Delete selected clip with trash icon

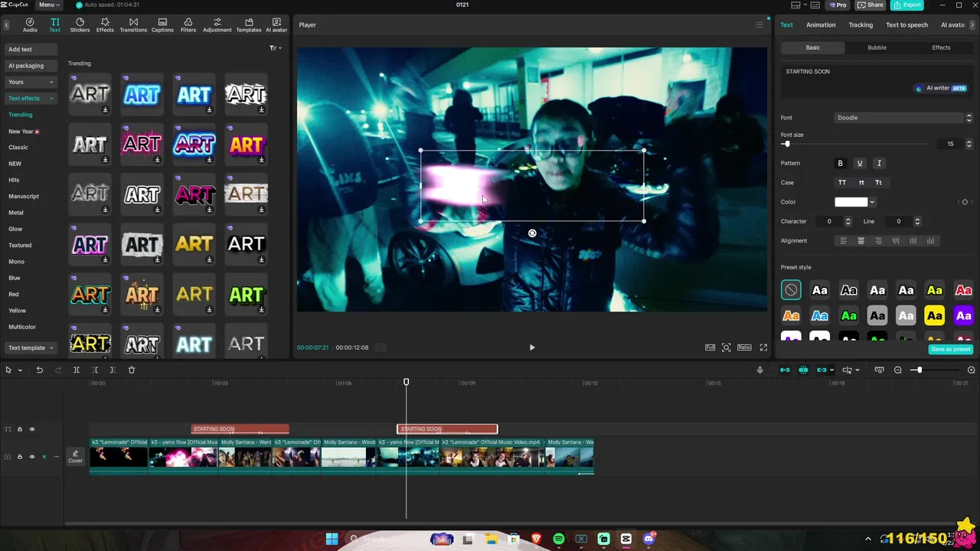coord(132,370)
